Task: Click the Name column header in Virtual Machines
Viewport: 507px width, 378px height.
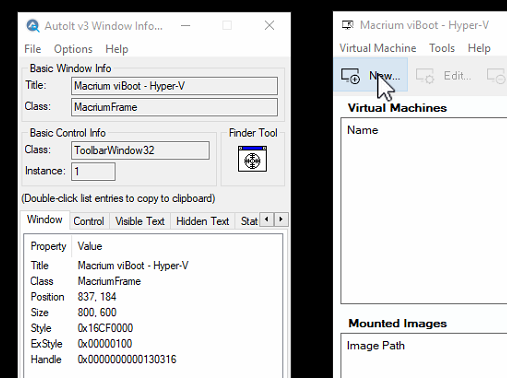Action: coord(363,130)
